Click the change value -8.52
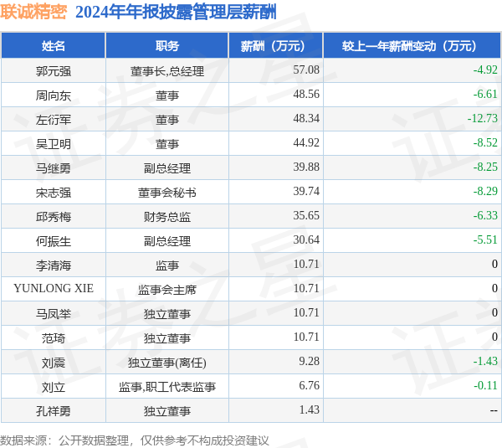Image resolution: width=502 pixels, height=448 pixels. point(485,143)
